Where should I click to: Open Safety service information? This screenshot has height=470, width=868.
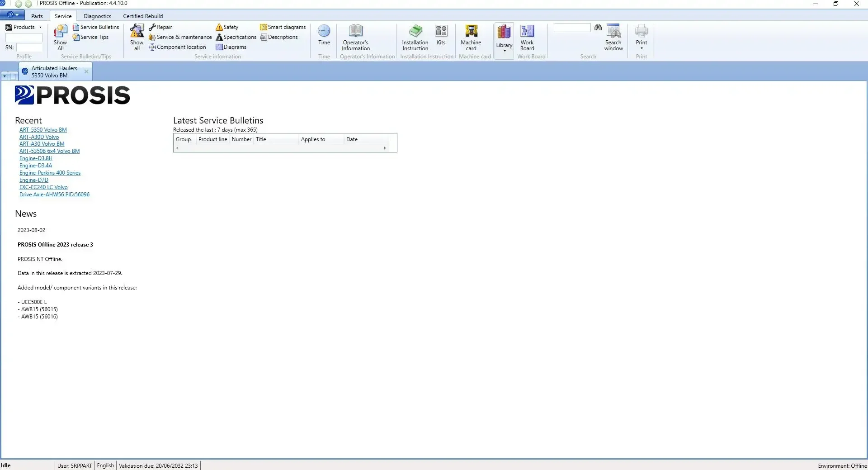227,27
